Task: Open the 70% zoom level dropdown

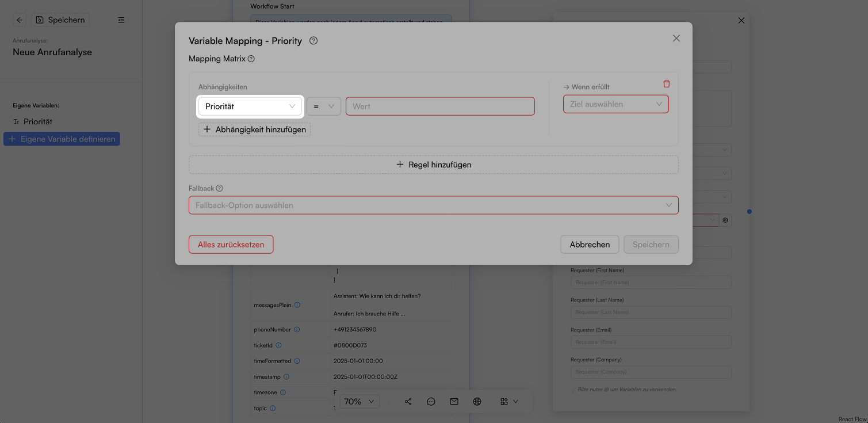Action: (x=360, y=402)
